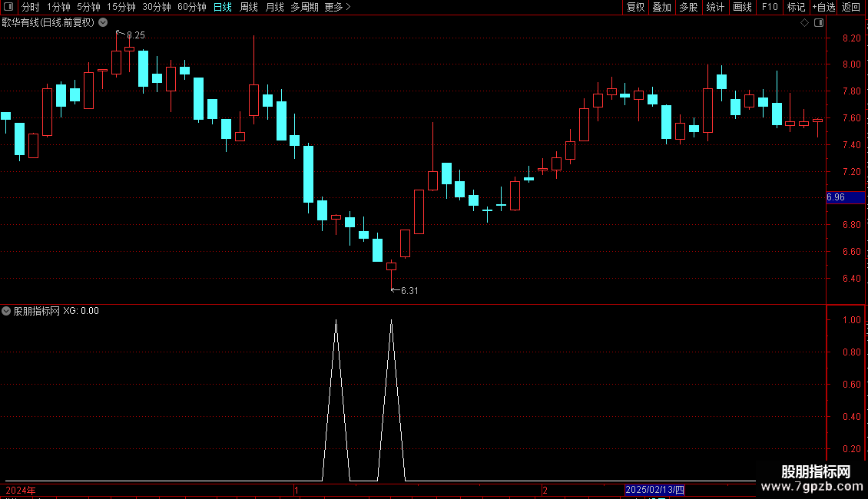Open 多周期 multi-period view
Screen dimensions: 868x499
pyautogui.click(x=304, y=7)
